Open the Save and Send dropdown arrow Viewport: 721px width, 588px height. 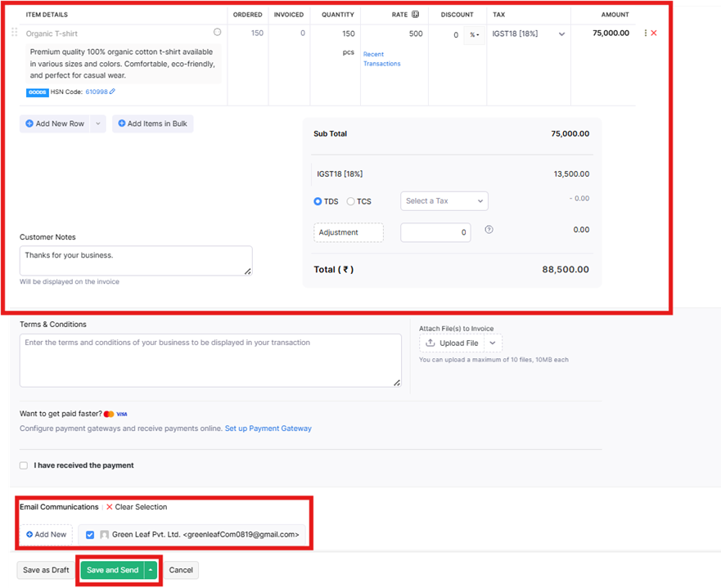point(149,569)
